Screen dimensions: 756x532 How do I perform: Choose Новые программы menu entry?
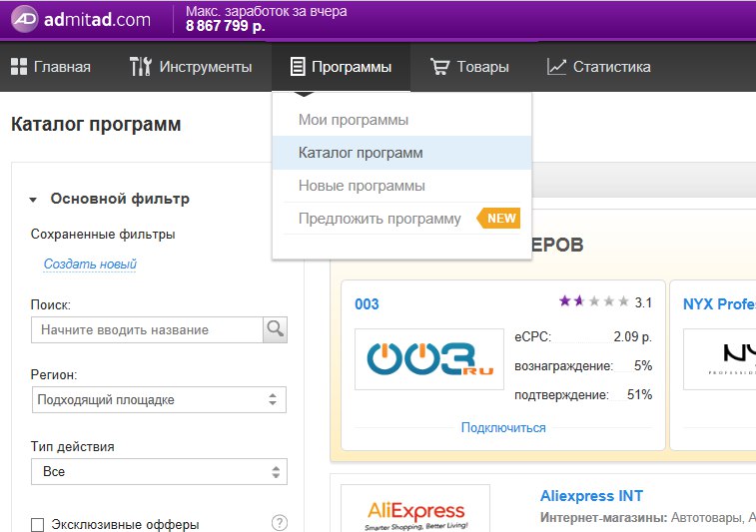(362, 186)
